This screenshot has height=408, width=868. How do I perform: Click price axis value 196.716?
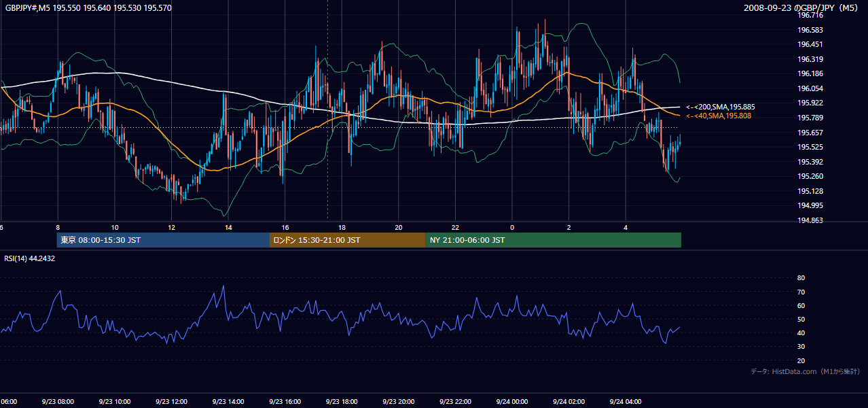click(x=810, y=15)
